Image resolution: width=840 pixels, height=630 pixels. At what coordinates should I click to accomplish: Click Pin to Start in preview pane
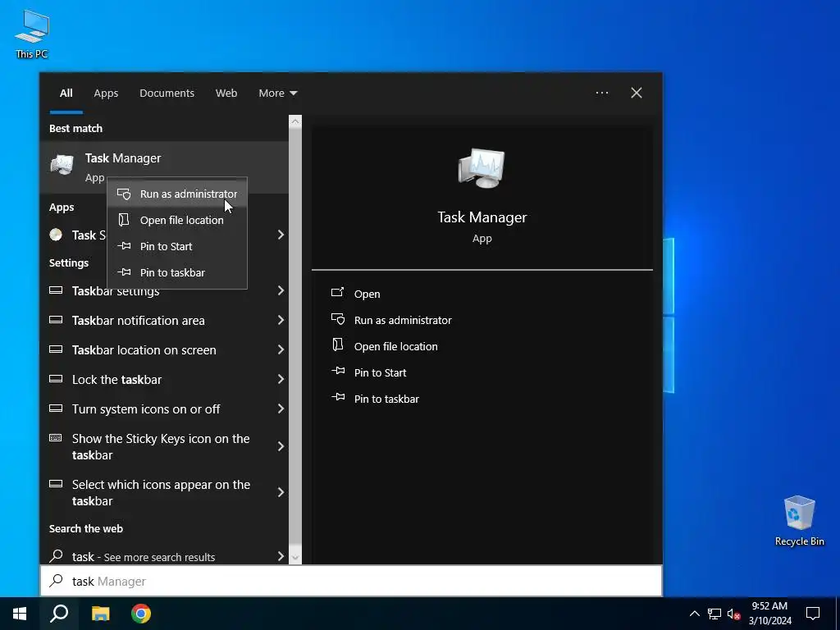(x=380, y=373)
